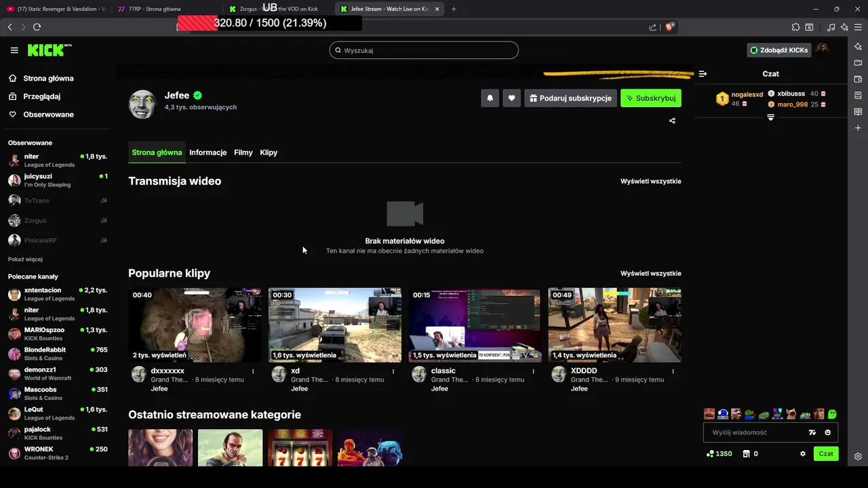Click the share page icon in address bar
Screen dimensions: 868x488
[x=652, y=27]
